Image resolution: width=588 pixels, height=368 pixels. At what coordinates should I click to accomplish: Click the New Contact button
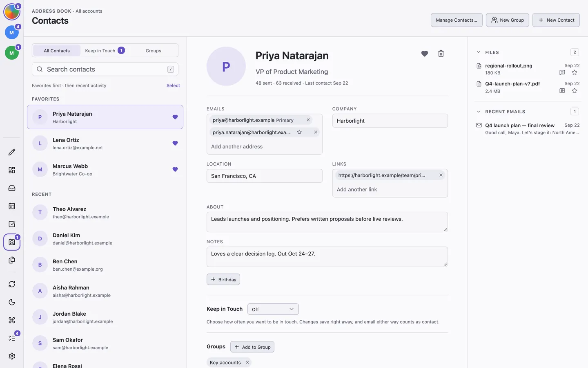click(556, 20)
